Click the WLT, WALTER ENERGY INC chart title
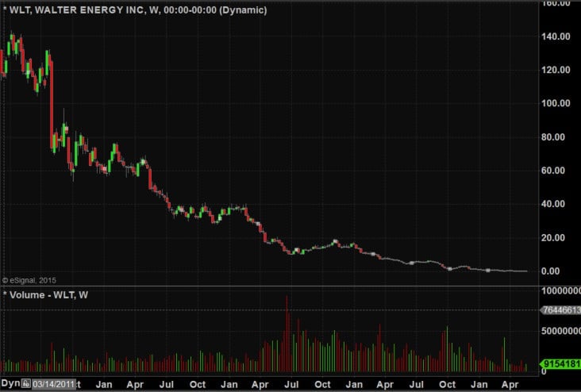This screenshot has height=392, width=581. click(x=138, y=10)
